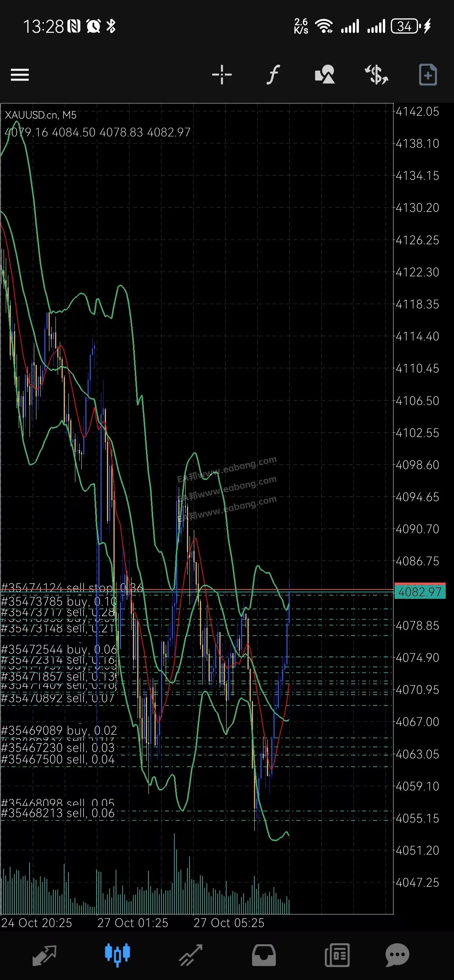Select order #35473785 buy, 0.10 label
The image size is (454, 980).
59,601
